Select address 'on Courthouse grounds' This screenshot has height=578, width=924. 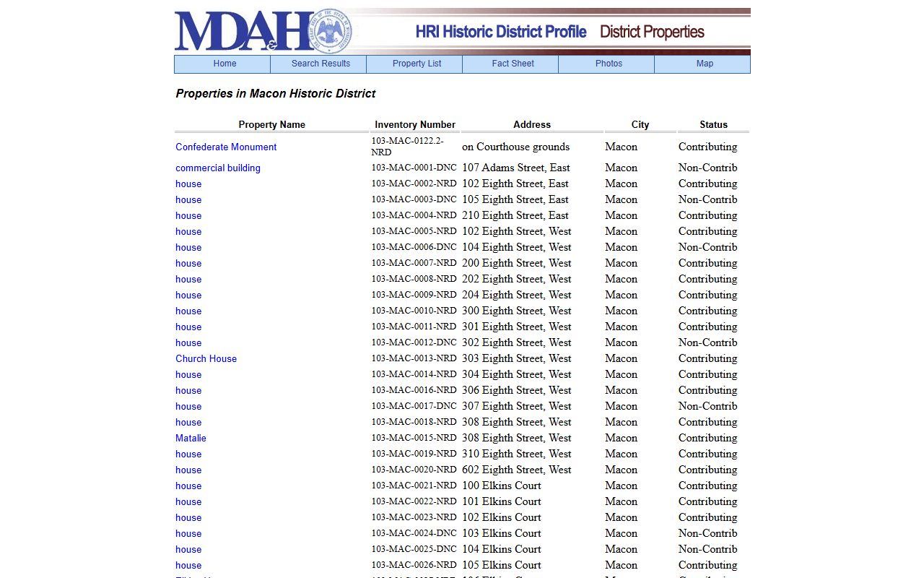coord(516,147)
